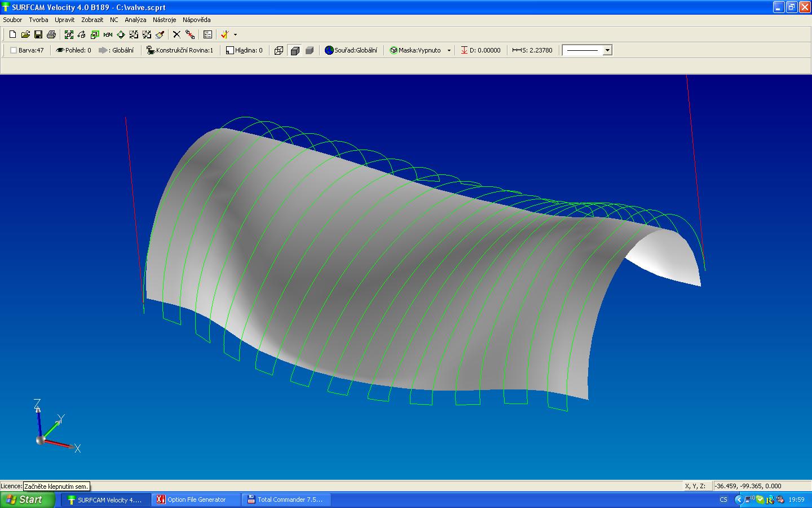
Task: Open the Tvorba menu
Action: (x=38, y=20)
